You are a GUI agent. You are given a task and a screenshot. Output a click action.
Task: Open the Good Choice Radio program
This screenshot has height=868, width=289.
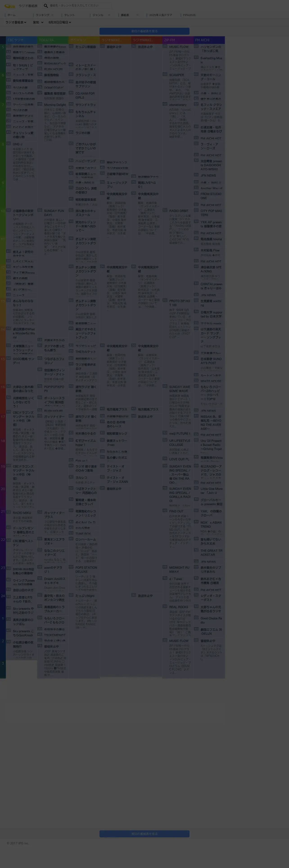click(x=211, y=620)
